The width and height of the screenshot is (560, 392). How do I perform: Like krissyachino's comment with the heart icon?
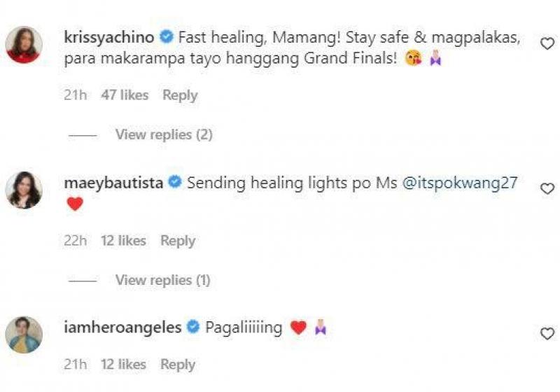(547, 43)
